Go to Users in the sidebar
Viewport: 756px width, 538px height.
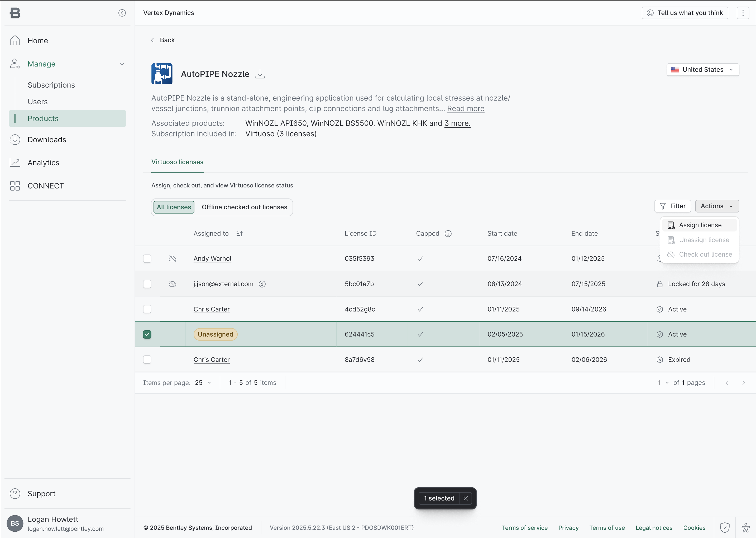[38, 102]
